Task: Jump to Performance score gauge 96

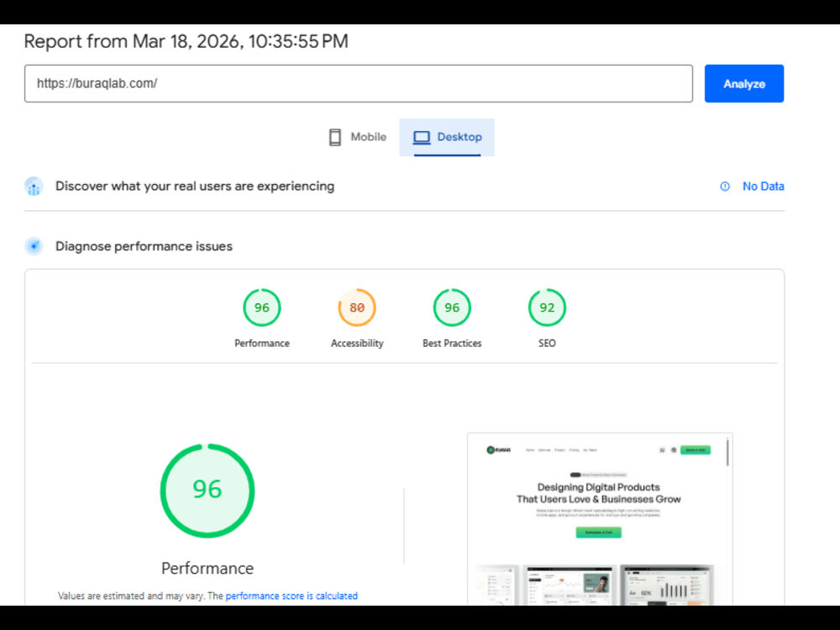Action: pyautogui.click(x=261, y=307)
